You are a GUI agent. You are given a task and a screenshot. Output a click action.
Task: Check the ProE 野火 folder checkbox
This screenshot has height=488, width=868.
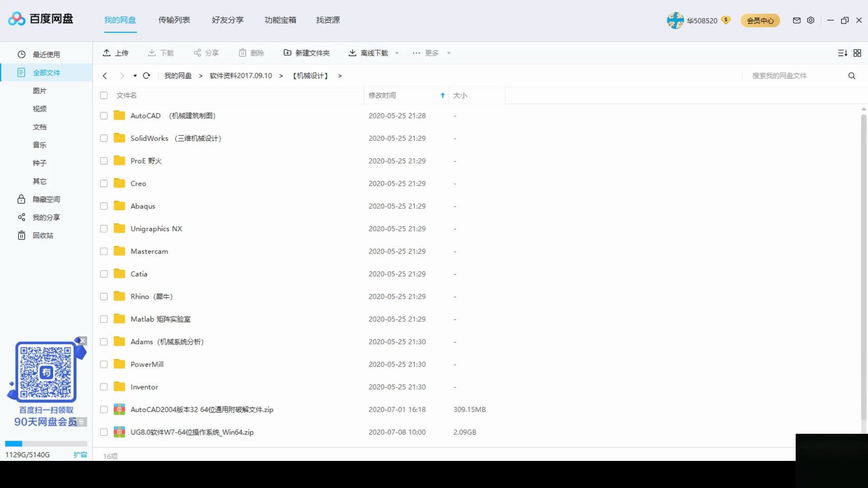104,161
